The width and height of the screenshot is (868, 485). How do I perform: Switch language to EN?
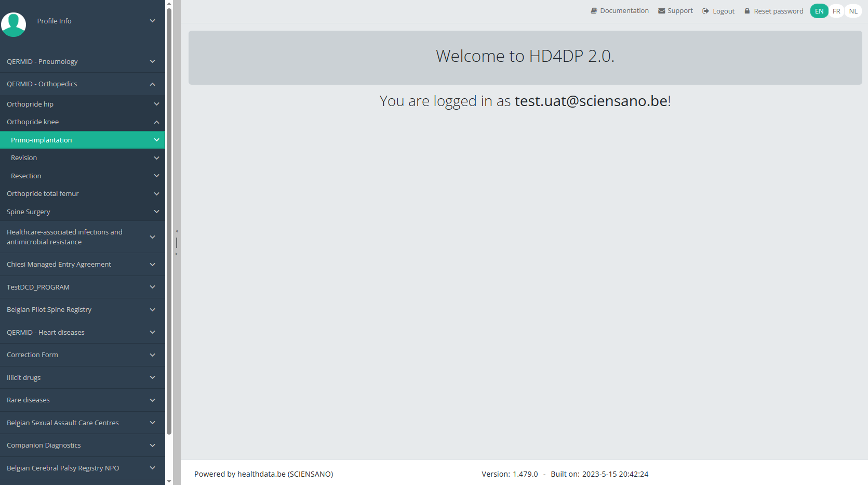(x=819, y=11)
